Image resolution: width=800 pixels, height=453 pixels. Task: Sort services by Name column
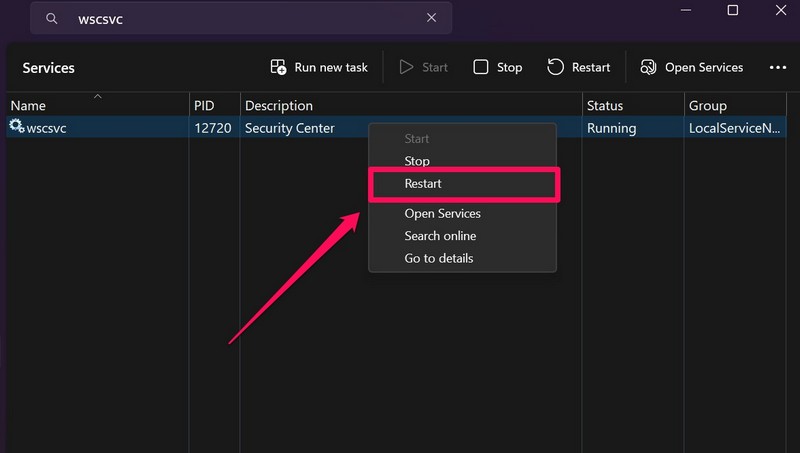28,106
